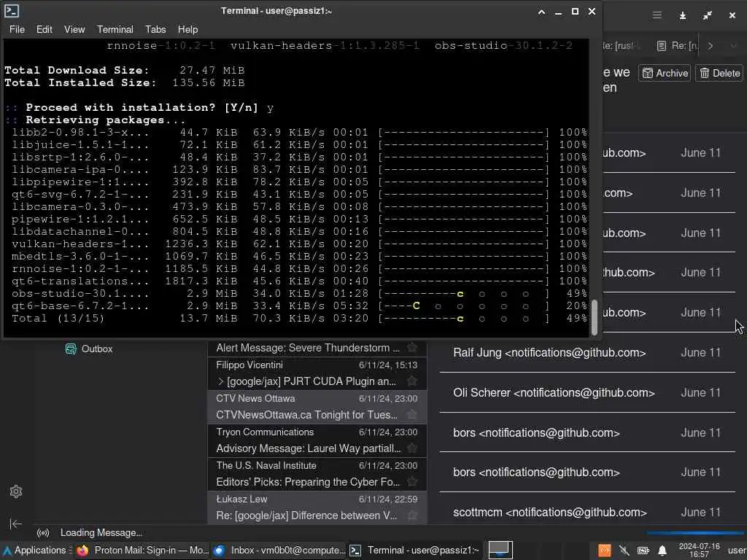
Task: Archive the open email
Action: (x=665, y=74)
